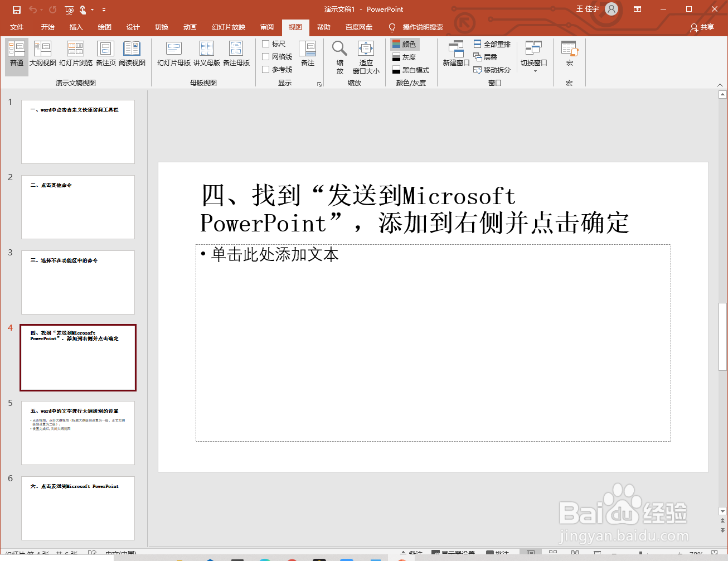Save the presentation with the floppy icon
The image size is (728, 561).
pyautogui.click(x=16, y=9)
